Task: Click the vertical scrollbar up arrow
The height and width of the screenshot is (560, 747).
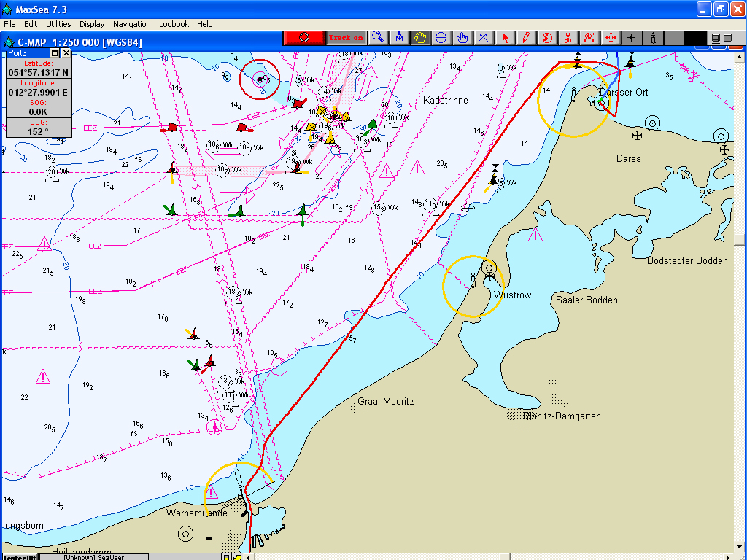Action: pyautogui.click(x=739, y=57)
